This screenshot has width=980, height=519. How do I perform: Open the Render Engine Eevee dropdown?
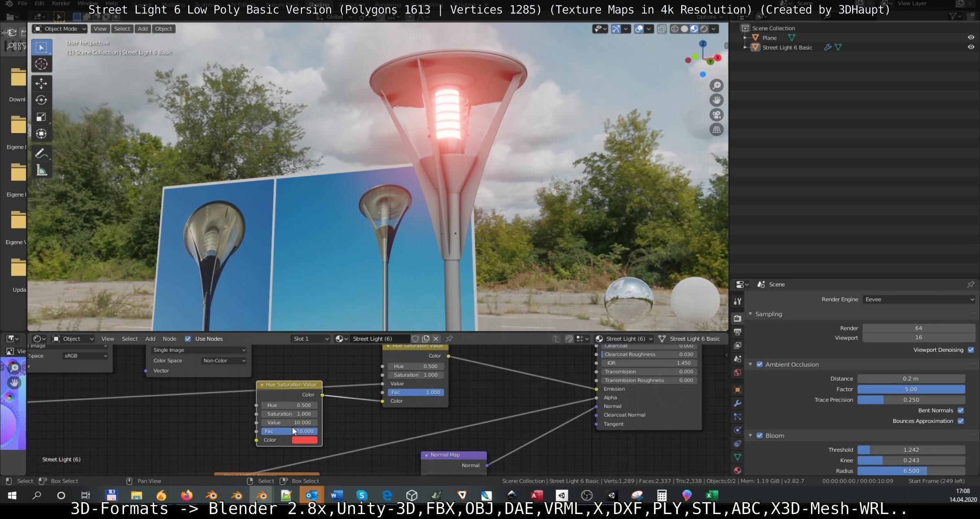tap(919, 300)
